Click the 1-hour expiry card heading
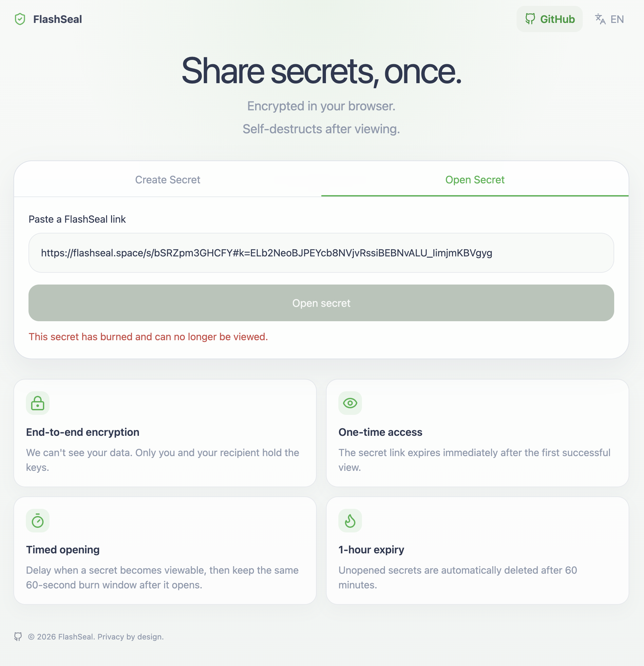The width and height of the screenshot is (644, 666). pos(371,550)
